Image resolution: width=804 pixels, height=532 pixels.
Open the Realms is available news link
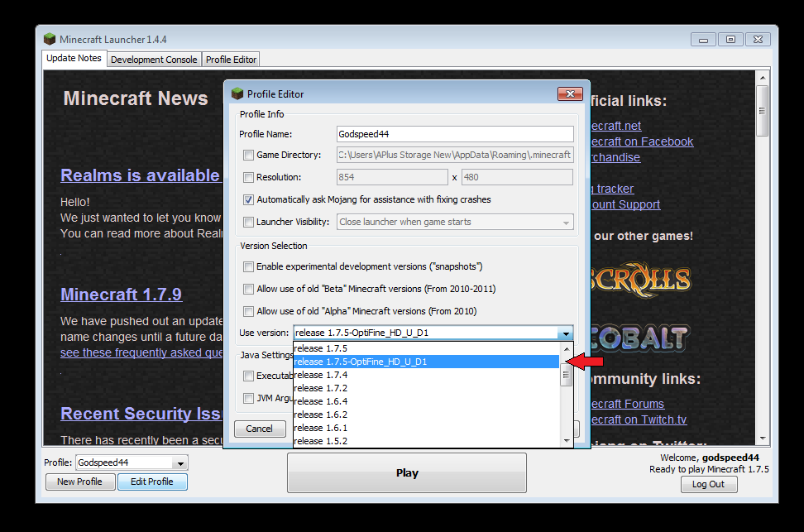pos(141,175)
